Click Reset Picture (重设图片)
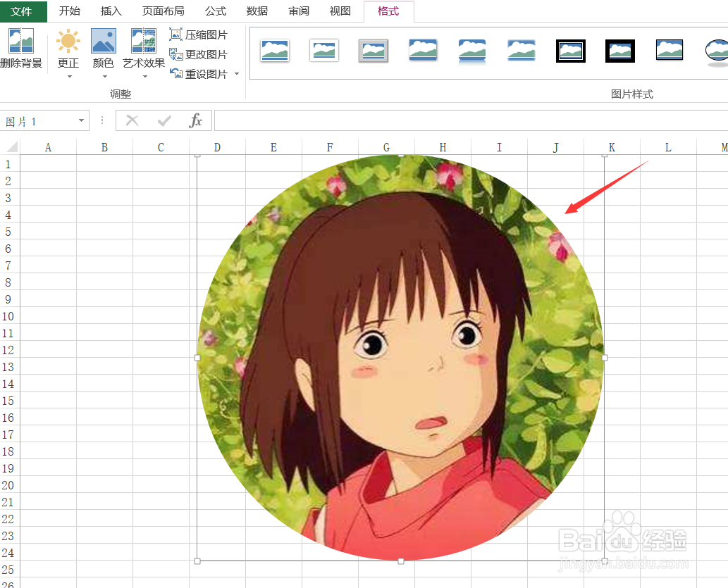 pyautogui.click(x=199, y=74)
